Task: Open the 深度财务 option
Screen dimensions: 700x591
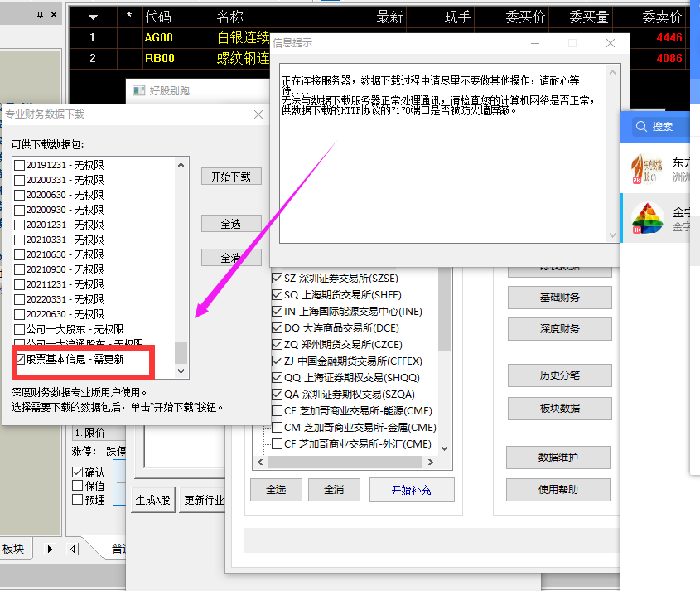Action: [559, 329]
